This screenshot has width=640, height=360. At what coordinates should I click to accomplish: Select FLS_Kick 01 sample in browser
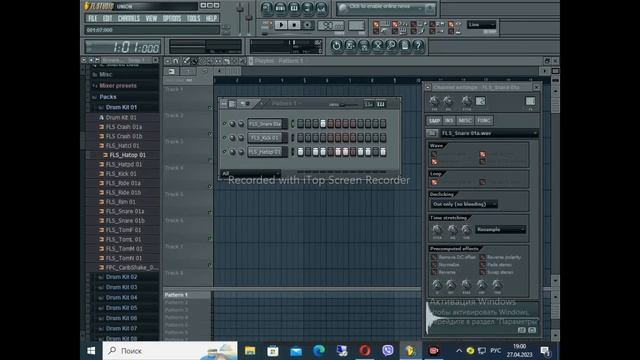point(121,174)
